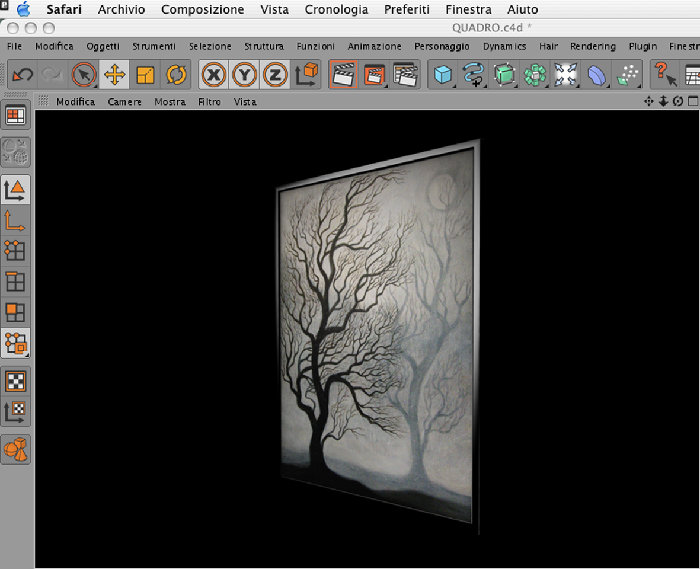Toggle the Y axis lock

pyautogui.click(x=244, y=75)
